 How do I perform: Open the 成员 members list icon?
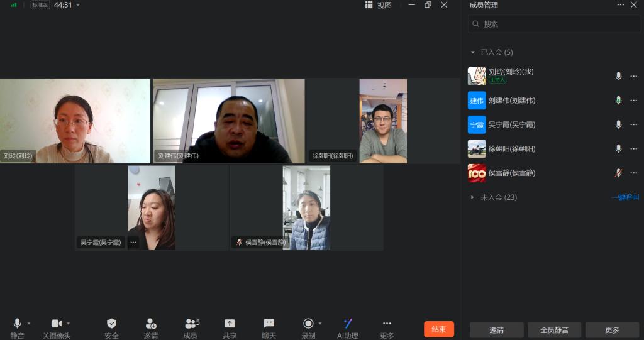pyautogui.click(x=191, y=324)
